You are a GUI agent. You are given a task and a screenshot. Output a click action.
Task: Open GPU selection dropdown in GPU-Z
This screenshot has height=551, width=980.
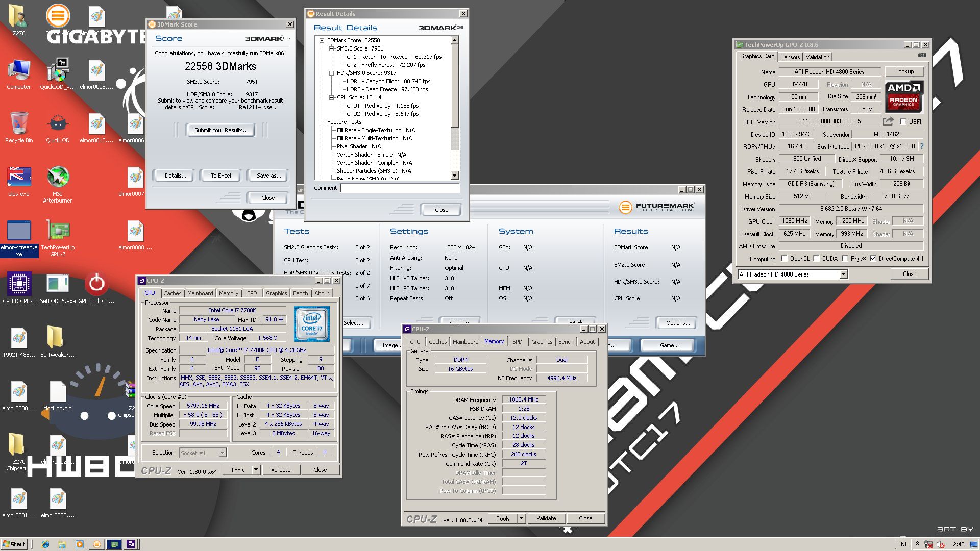coord(843,274)
